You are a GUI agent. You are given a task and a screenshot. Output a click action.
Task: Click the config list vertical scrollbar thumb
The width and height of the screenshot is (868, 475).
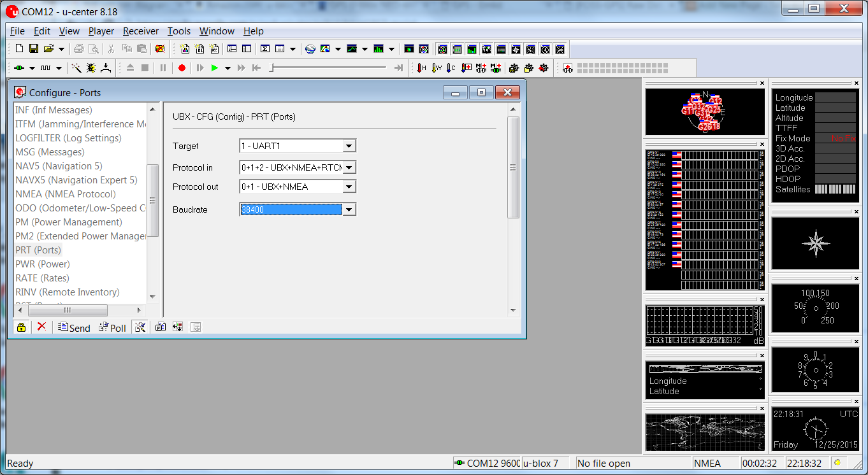[152, 201]
